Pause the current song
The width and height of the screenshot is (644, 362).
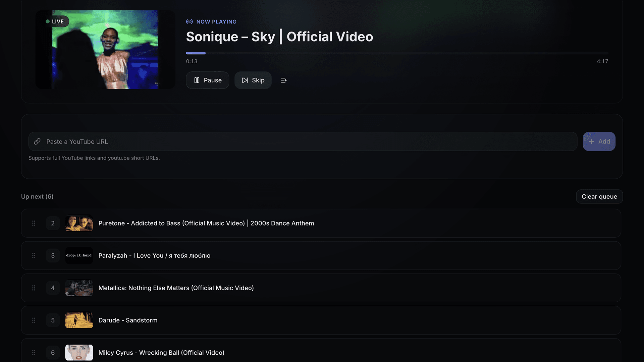pyautogui.click(x=208, y=80)
